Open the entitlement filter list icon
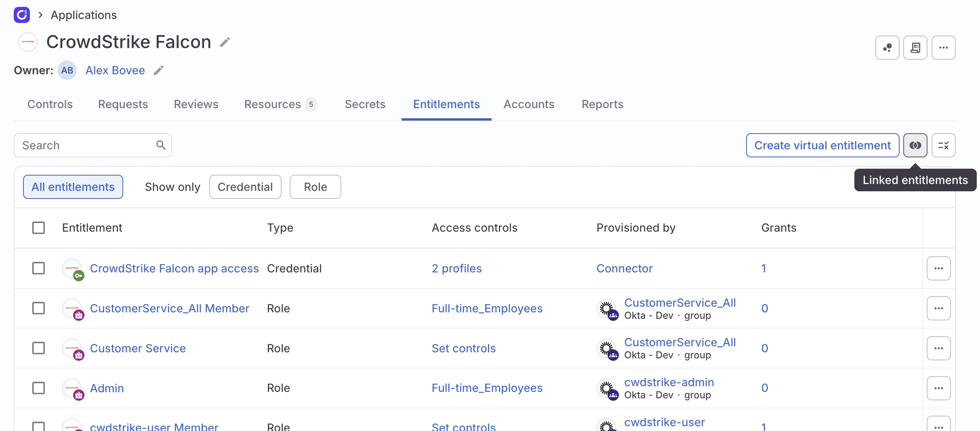This screenshot has width=980, height=431. (944, 145)
